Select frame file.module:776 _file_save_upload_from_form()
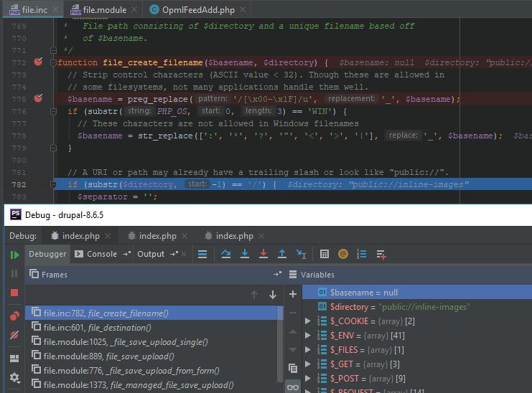The image size is (532, 393). [x=151, y=371]
